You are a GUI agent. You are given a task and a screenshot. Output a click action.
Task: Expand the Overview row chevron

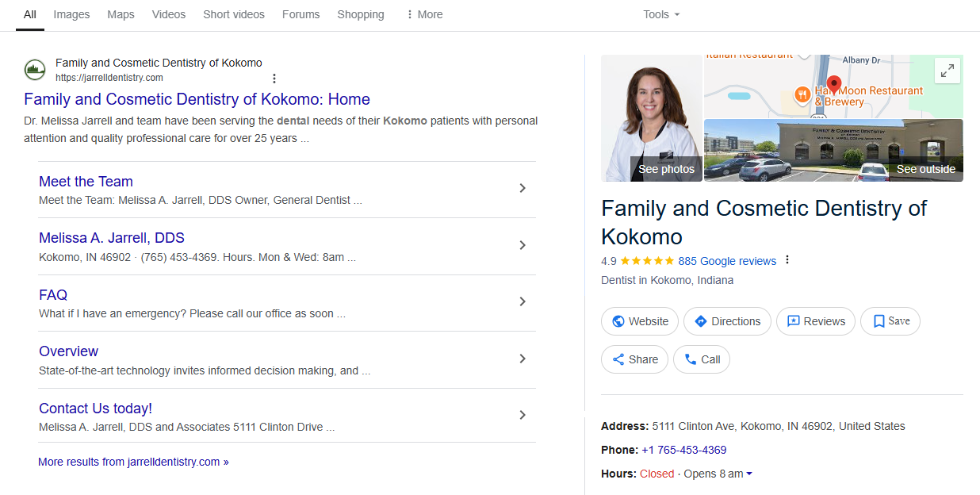tap(523, 359)
